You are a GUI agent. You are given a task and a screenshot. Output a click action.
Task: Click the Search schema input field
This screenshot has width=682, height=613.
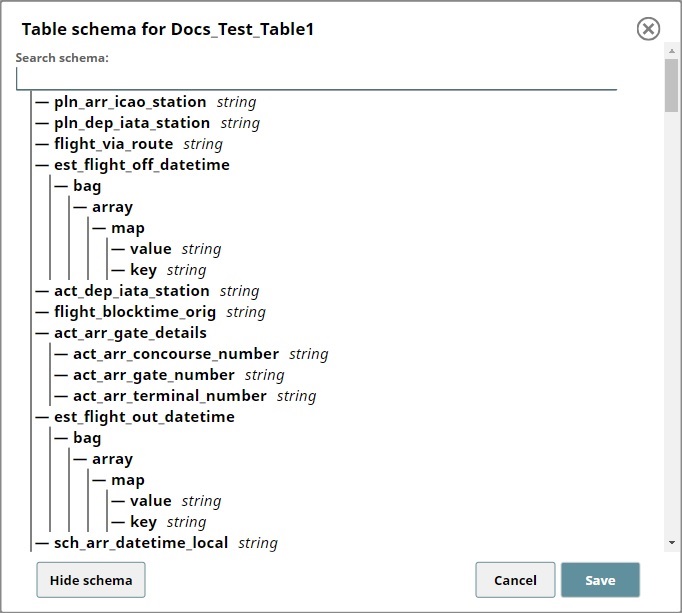(x=316, y=79)
